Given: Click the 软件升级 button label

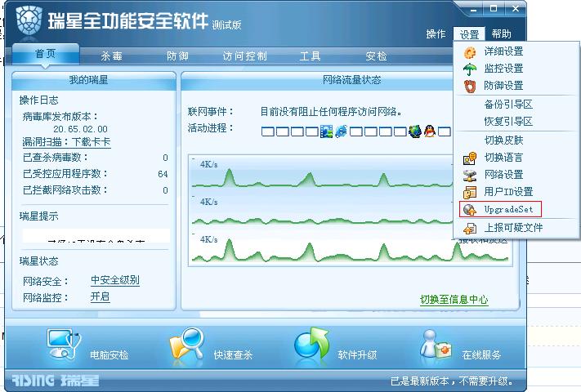Looking at the screenshot, I should pos(357,355).
